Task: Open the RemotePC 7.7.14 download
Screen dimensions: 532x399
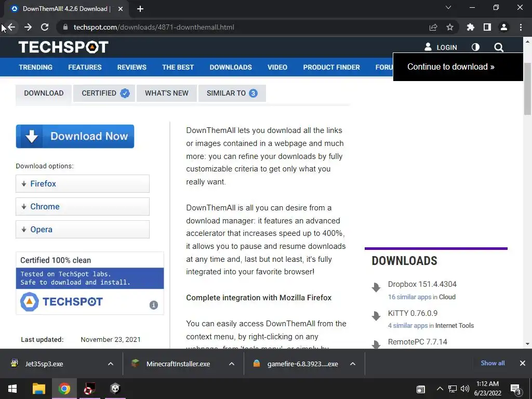Action: (417, 342)
